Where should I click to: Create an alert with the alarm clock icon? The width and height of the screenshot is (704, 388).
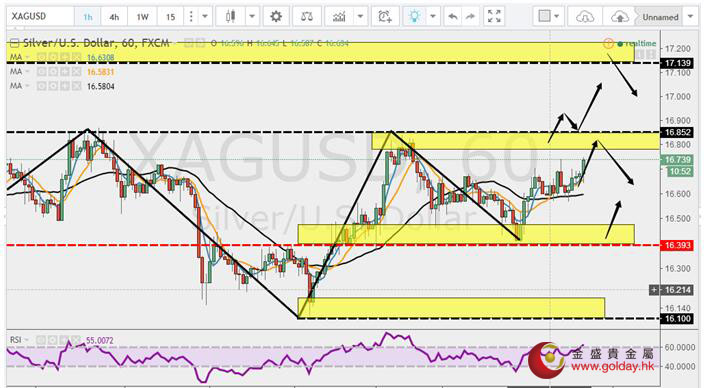click(x=385, y=17)
